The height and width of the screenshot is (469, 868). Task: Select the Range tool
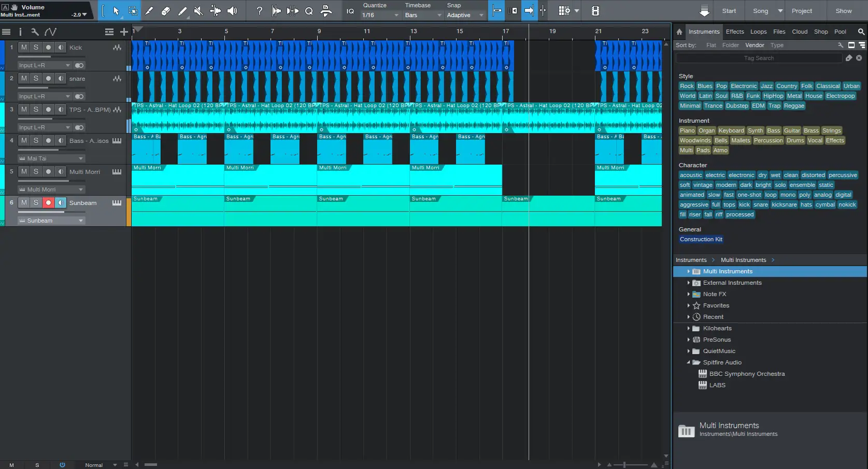133,11
